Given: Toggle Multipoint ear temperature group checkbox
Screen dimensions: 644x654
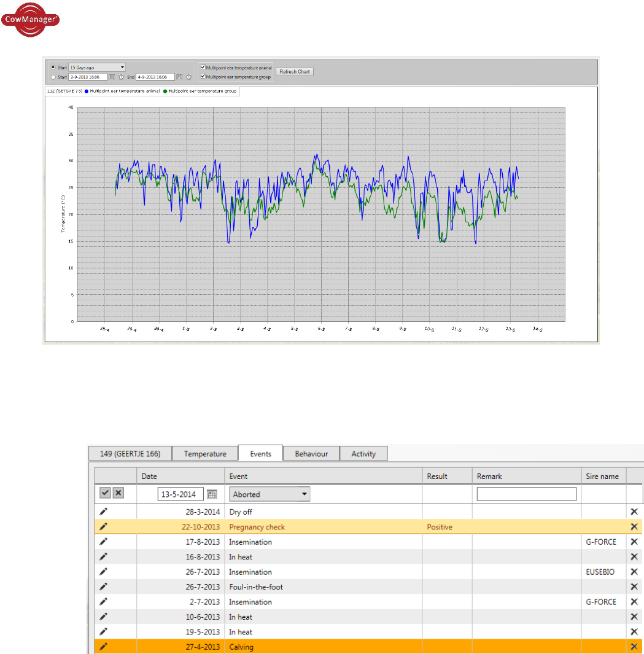Looking at the screenshot, I should pyautogui.click(x=203, y=76).
